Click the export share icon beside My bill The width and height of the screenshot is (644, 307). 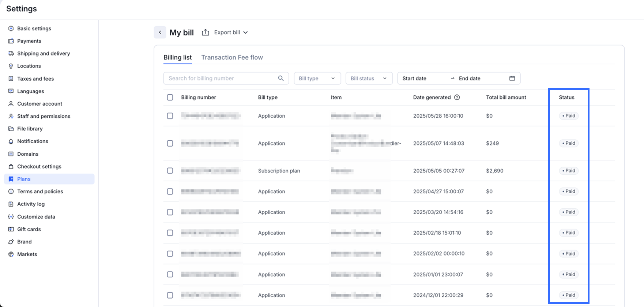click(x=206, y=32)
